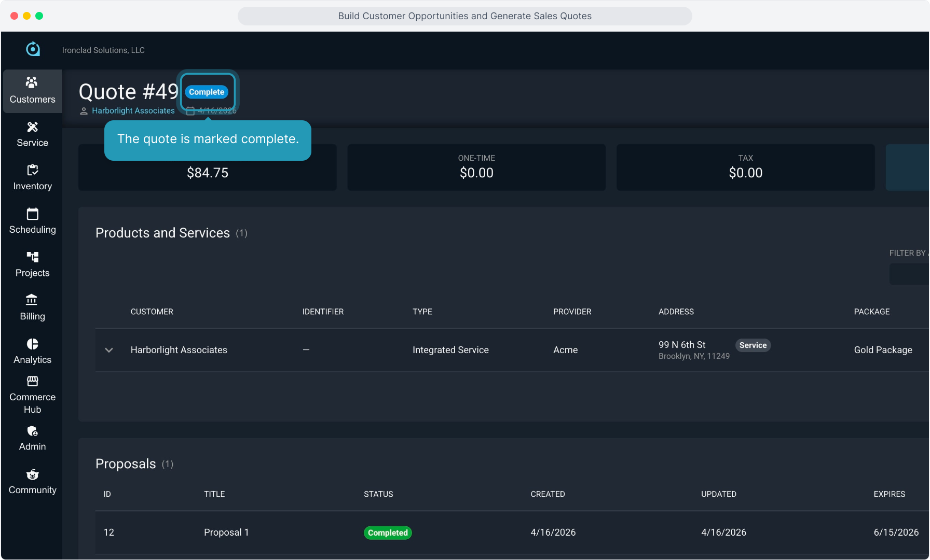
Task: Sort by the Customer column header
Action: [x=152, y=312]
